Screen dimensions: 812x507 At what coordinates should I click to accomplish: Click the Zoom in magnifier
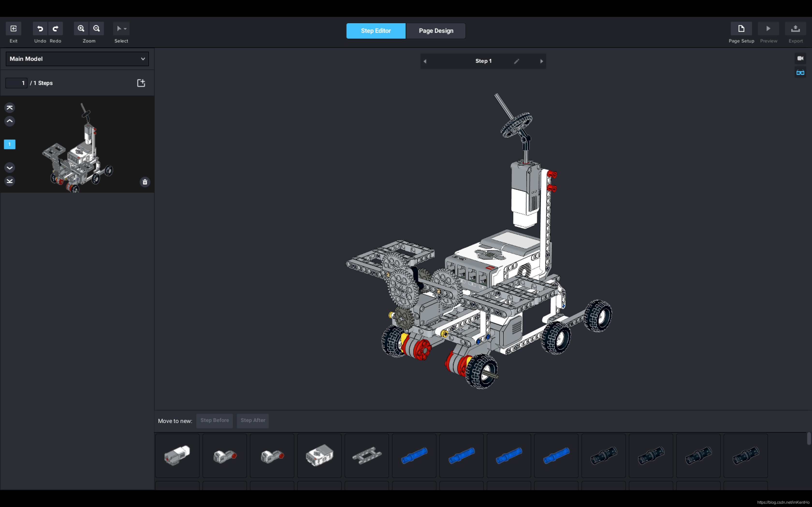[x=81, y=29]
